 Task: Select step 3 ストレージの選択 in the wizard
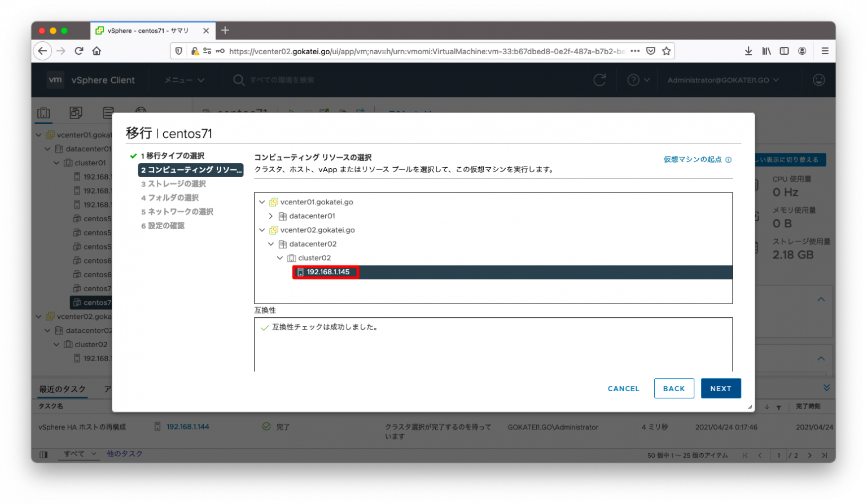click(x=176, y=183)
